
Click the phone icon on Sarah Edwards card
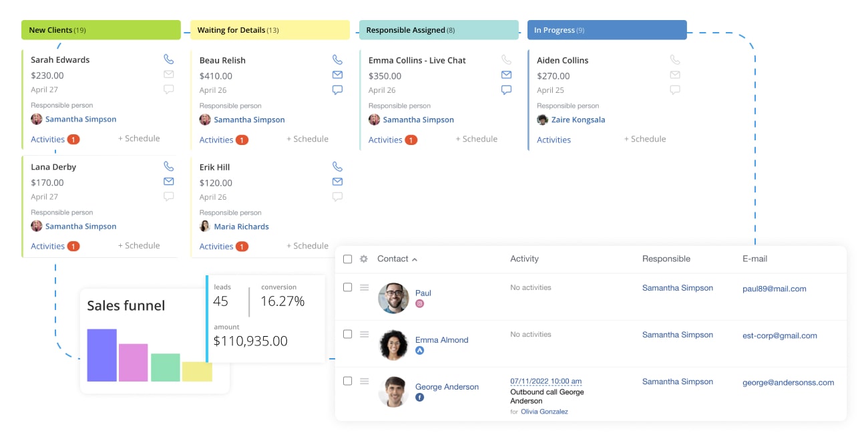tap(169, 59)
